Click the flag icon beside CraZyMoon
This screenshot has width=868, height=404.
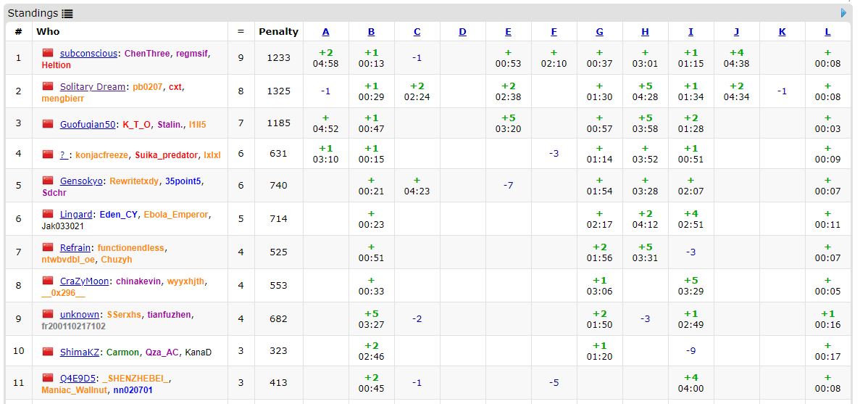pos(49,281)
